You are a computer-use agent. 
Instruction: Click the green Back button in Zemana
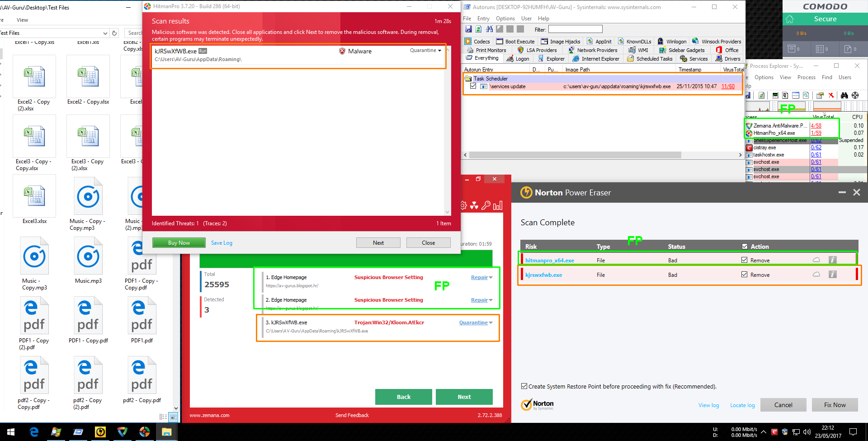click(x=403, y=397)
